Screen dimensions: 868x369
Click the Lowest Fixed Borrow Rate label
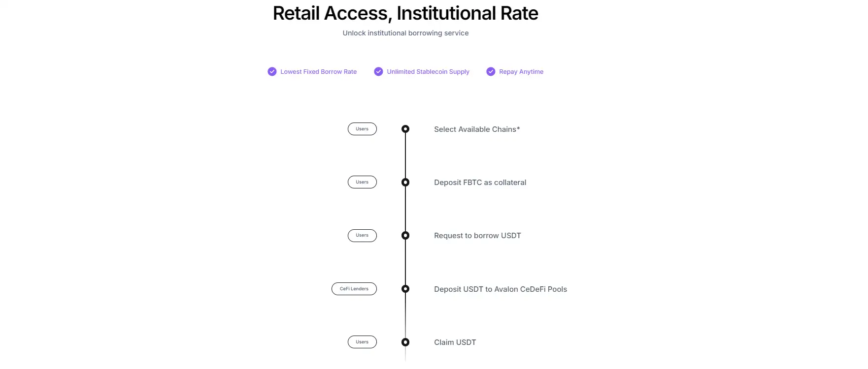click(318, 72)
